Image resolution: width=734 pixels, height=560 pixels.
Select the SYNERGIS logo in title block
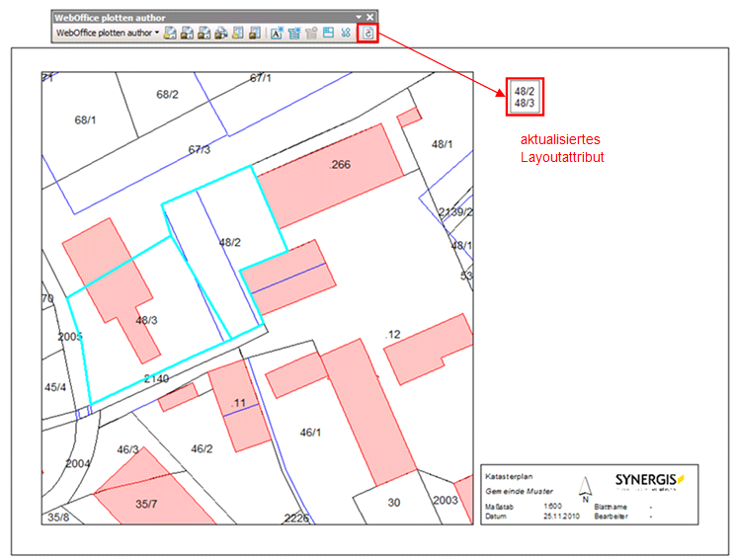[x=650, y=480]
